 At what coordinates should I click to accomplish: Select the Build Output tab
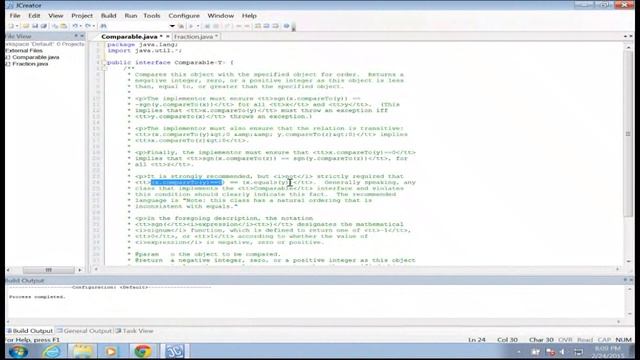(x=30, y=331)
